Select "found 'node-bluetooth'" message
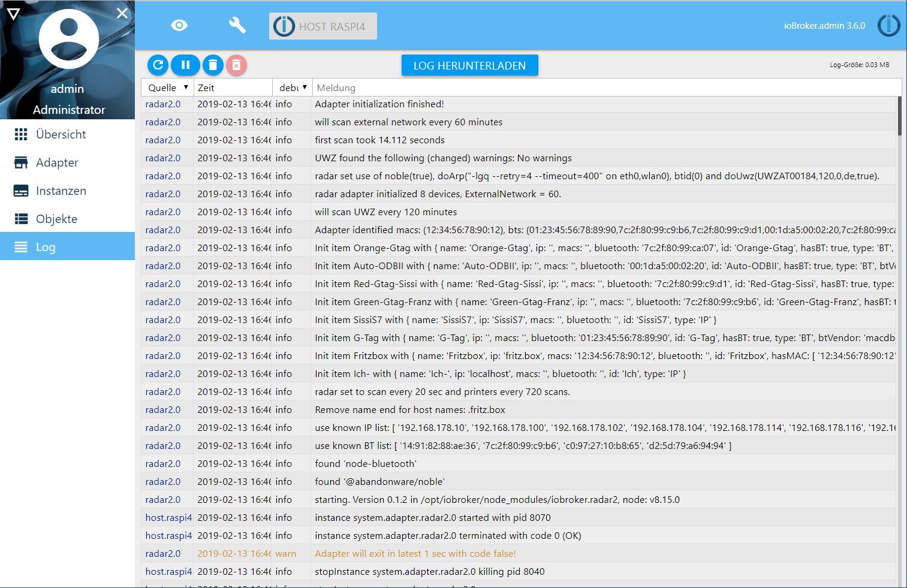 (x=366, y=464)
